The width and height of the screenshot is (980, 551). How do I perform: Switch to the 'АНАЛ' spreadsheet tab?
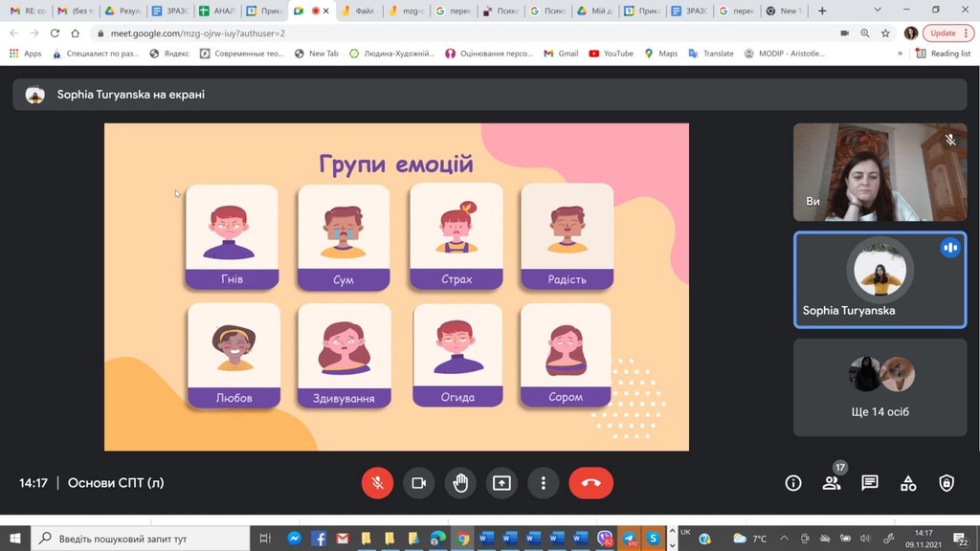pos(216,11)
